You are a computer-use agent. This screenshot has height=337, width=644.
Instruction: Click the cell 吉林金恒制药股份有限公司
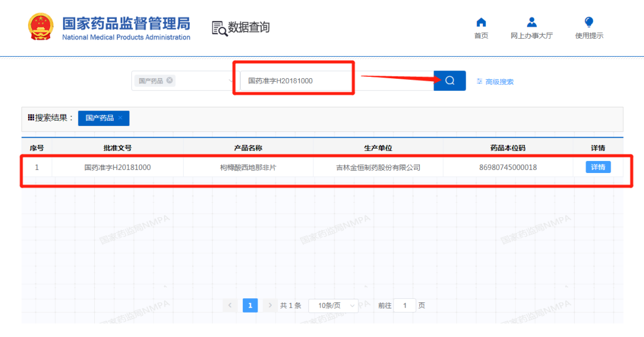[x=378, y=167]
